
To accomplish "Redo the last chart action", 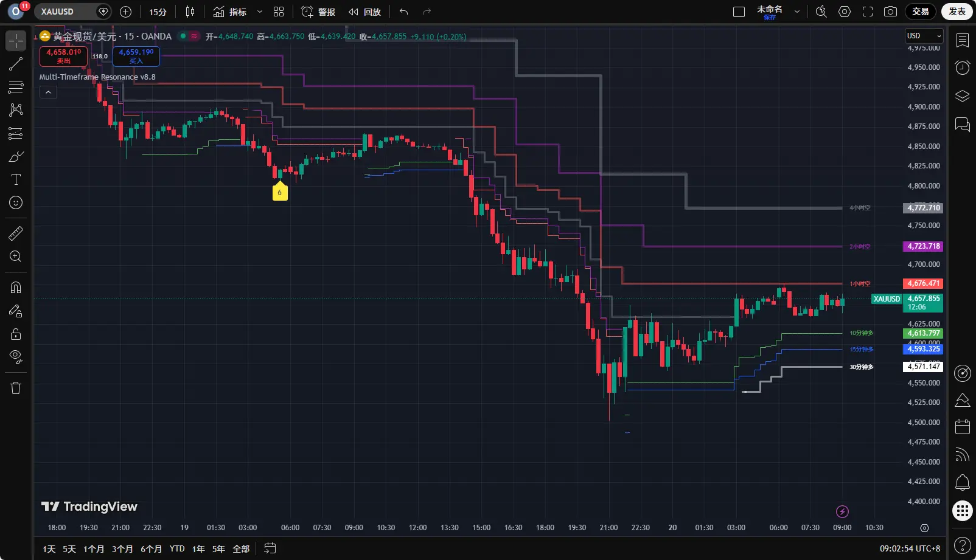I will coord(427,12).
